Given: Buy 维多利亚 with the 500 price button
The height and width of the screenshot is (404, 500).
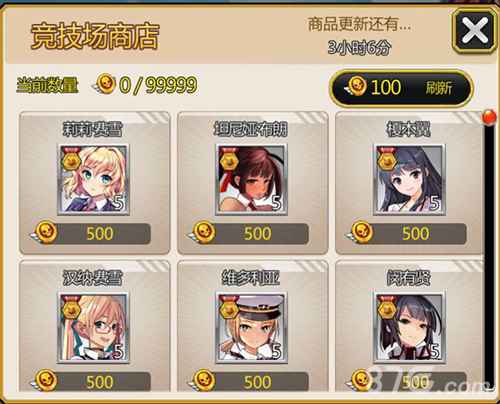Looking at the screenshot, I should 251,382.
